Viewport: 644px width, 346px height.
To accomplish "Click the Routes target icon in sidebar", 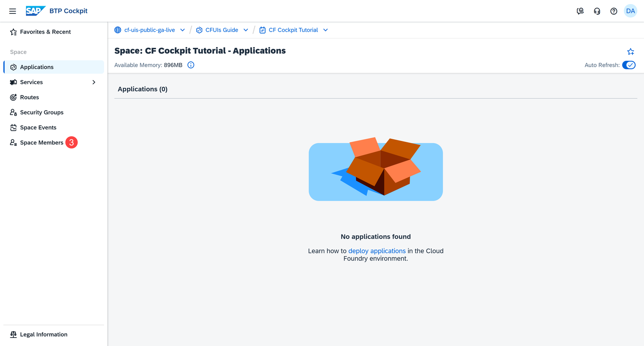I will coord(13,97).
